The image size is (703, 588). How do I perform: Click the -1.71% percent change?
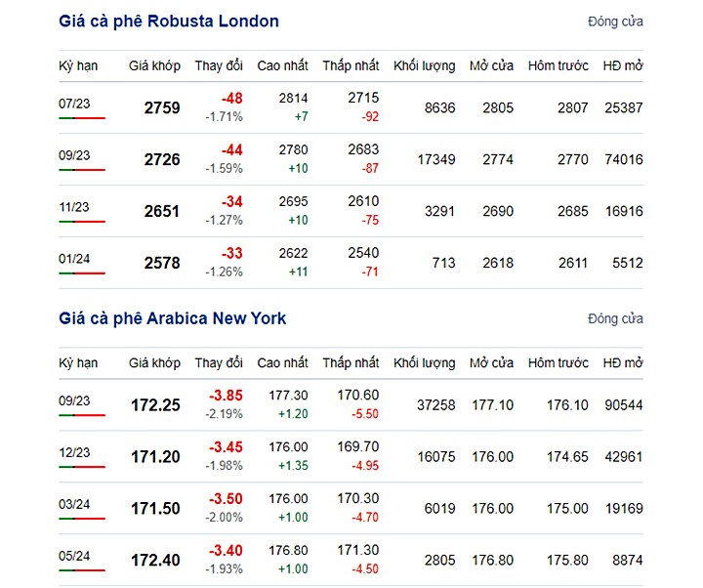point(224,116)
